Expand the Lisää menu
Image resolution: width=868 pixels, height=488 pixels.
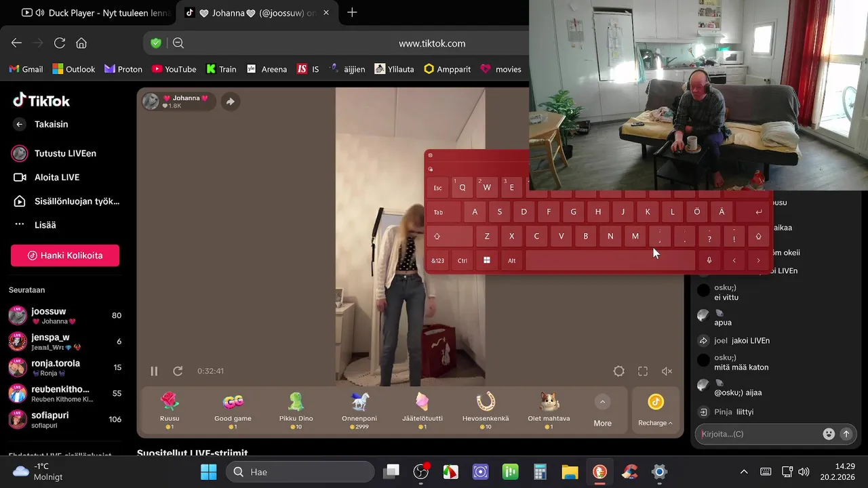(35, 225)
